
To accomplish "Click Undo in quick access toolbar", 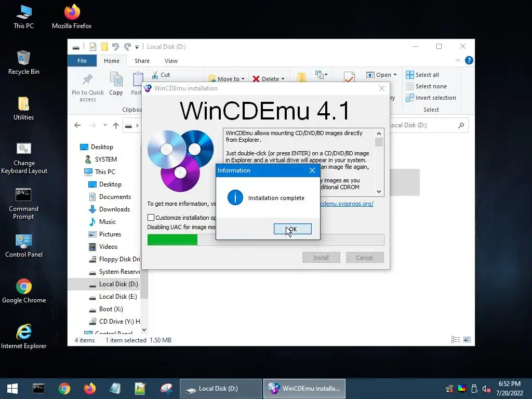I will (115, 46).
